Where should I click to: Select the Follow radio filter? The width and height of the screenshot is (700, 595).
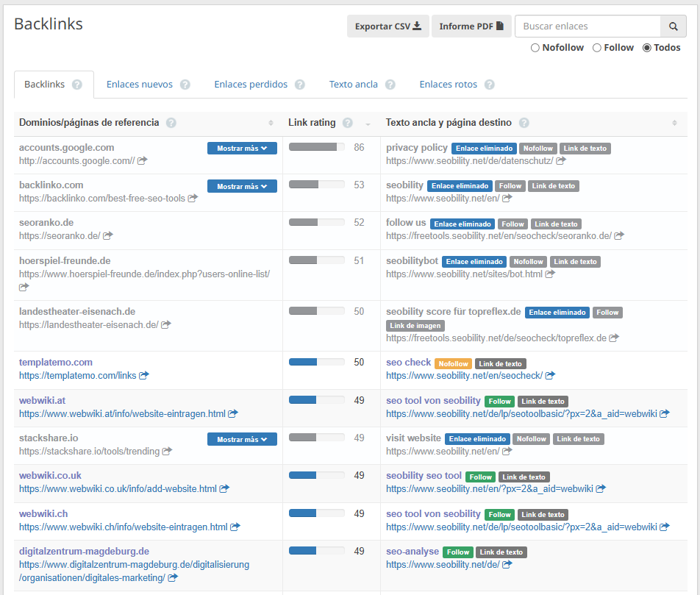pos(597,48)
